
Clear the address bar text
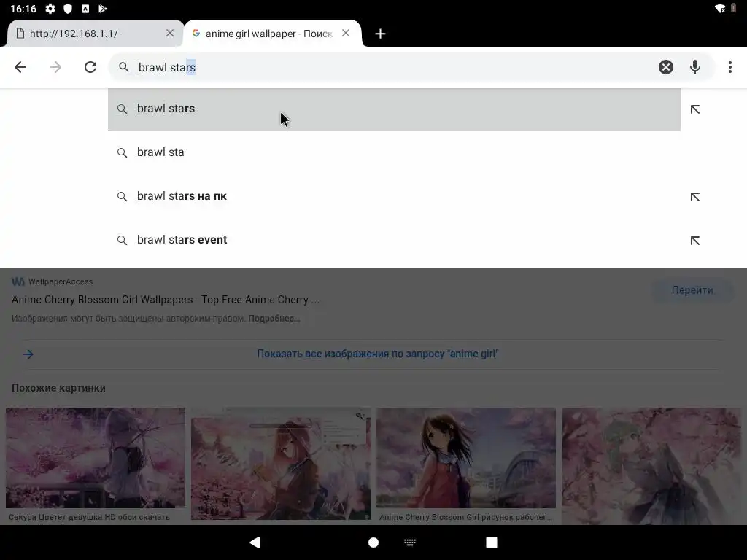click(665, 67)
